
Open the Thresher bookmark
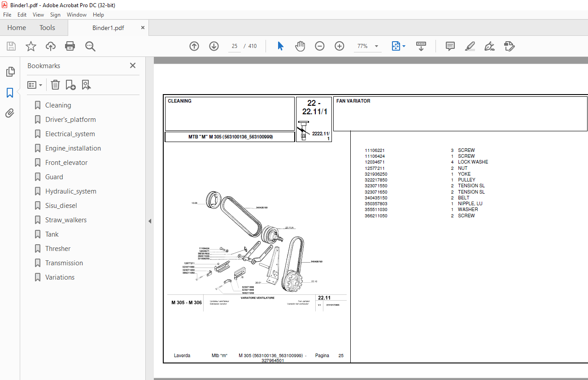click(x=58, y=249)
